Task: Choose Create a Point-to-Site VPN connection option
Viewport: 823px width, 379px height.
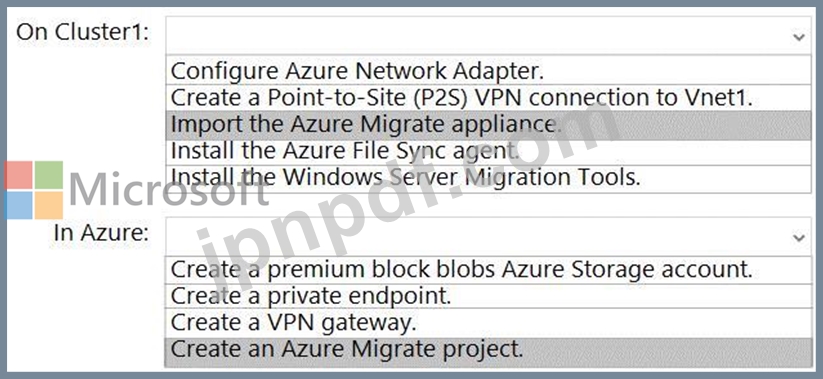Action: (x=489, y=98)
